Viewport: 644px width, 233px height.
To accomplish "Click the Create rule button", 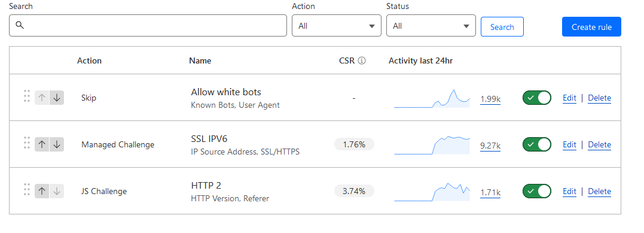I will coord(591,27).
